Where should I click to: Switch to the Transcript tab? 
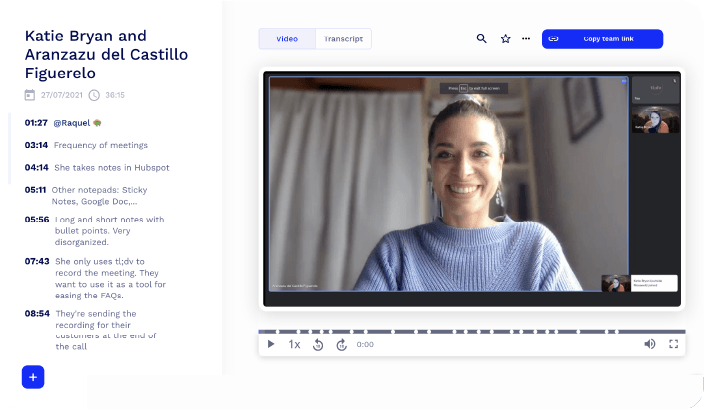pyautogui.click(x=343, y=39)
